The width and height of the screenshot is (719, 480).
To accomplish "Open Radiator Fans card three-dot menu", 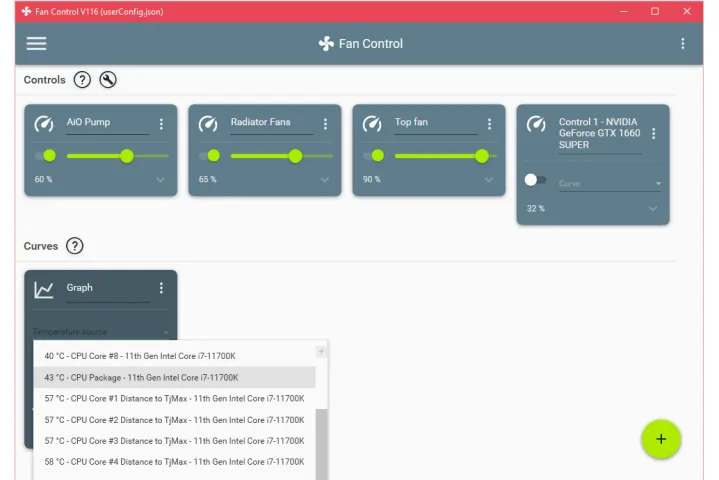I will [x=325, y=124].
